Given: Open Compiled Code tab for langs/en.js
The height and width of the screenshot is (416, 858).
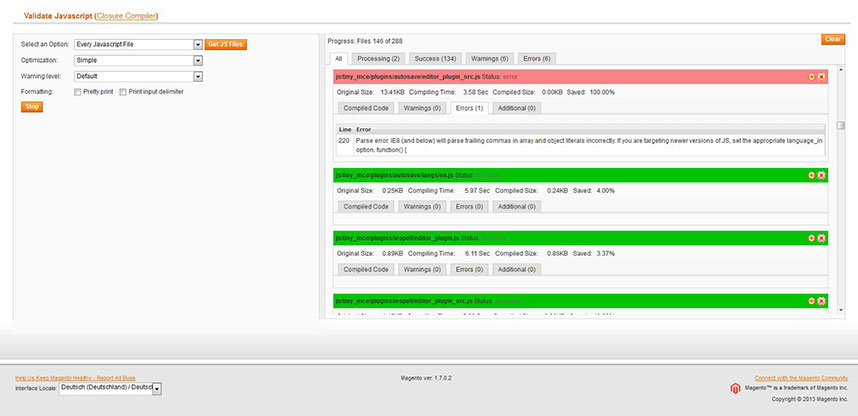Looking at the screenshot, I should 366,207.
